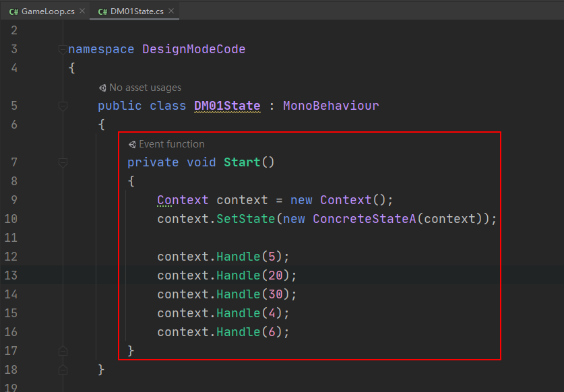Click the Unity icon beside 'No asset usages'
Viewport: 564px width, 392px height.
pyautogui.click(x=102, y=88)
